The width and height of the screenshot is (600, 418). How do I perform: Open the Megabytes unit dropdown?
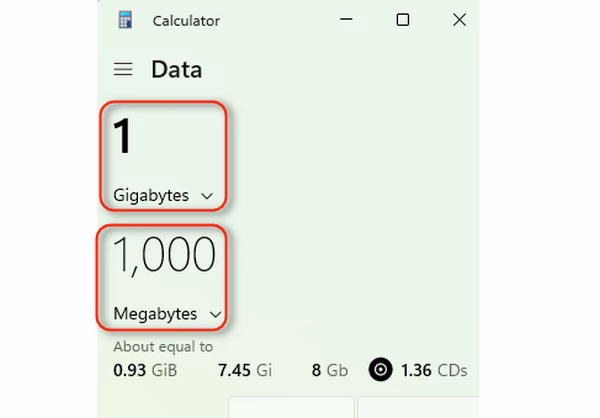pyautogui.click(x=166, y=314)
